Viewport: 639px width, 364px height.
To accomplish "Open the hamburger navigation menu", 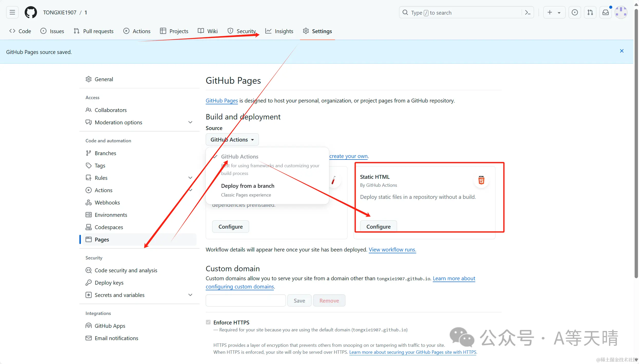I will tap(12, 12).
